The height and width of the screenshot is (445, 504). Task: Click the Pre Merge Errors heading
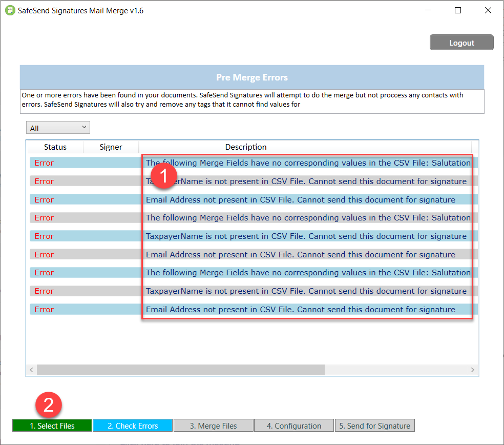click(251, 77)
